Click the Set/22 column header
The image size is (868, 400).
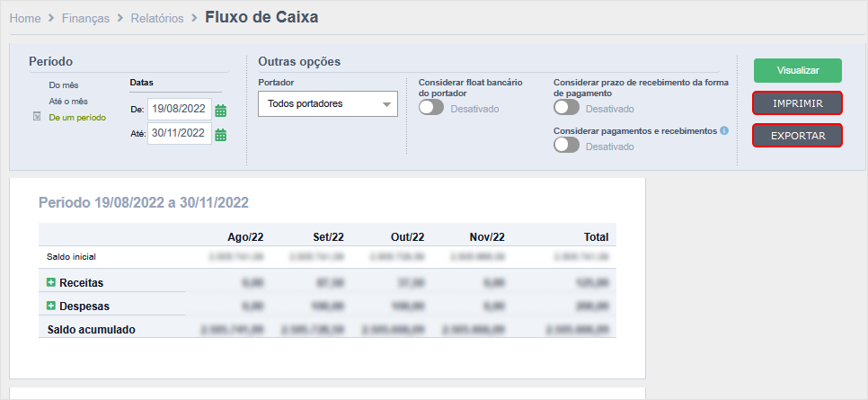click(326, 237)
